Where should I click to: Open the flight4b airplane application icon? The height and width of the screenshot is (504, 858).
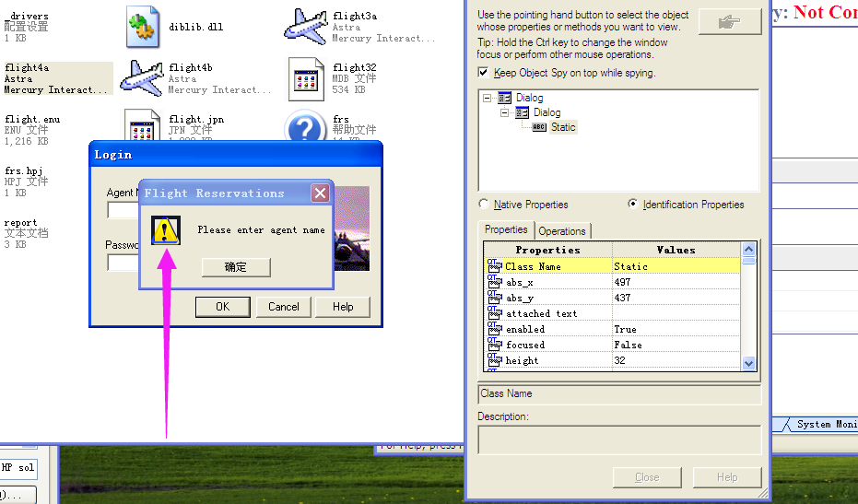tap(142, 78)
